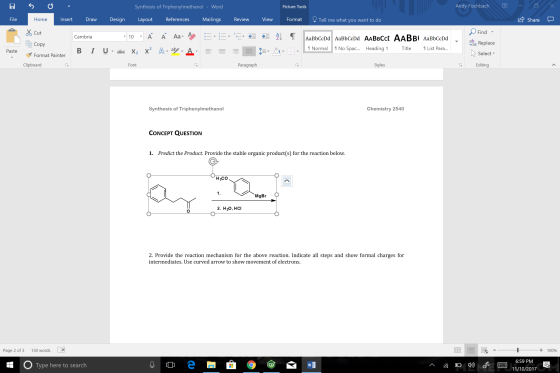Viewport: 560px width, 373px height.
Task: Apply subscript formatting
Action: pyautogui.click(x=134, y=51)
